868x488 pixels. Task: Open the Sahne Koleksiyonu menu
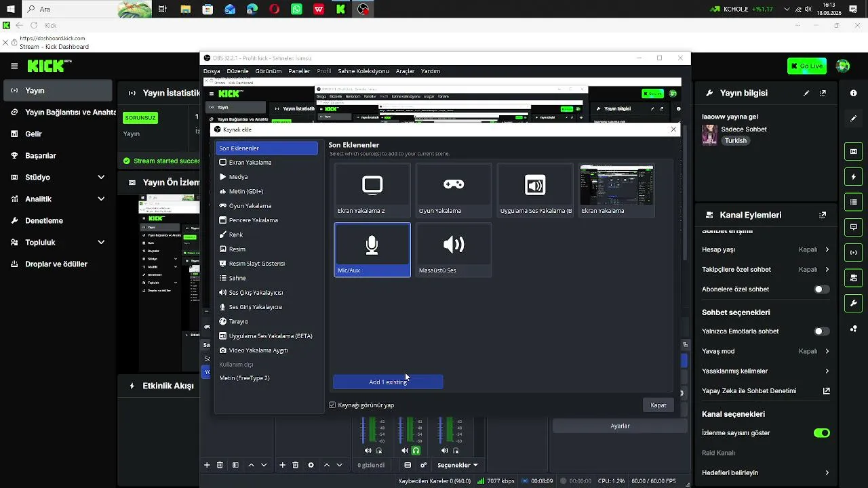click(363, 71)
